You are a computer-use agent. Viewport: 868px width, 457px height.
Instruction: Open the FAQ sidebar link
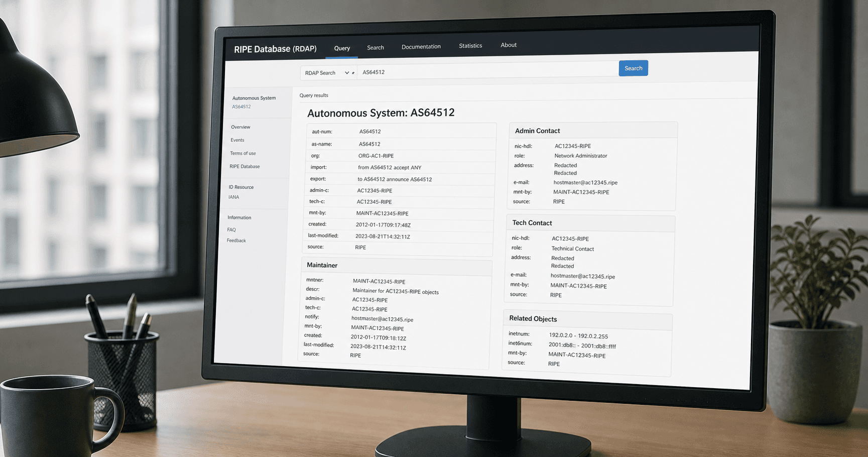pos(231,230)
